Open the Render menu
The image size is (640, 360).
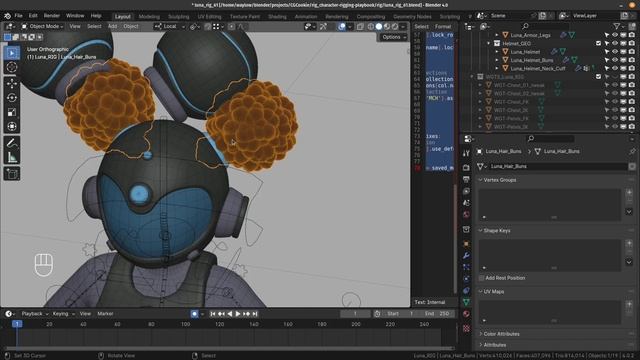click(52, 16)
